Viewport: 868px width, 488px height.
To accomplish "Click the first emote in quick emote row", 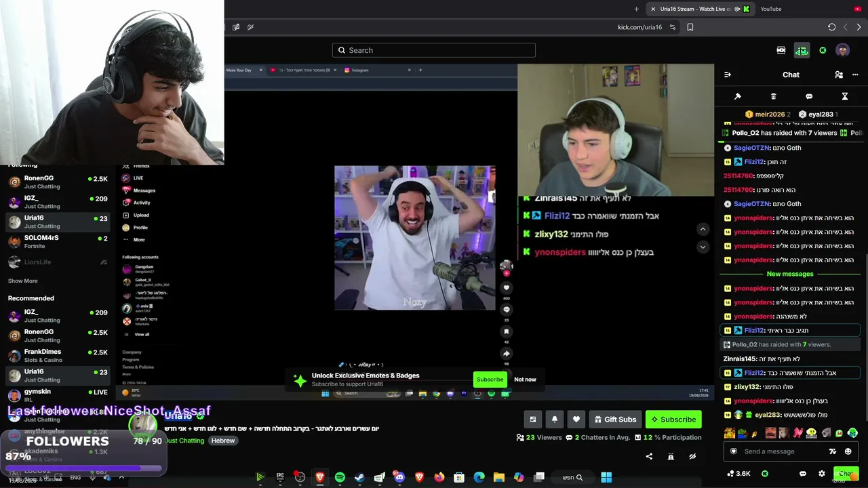I will tap(730, 432).
